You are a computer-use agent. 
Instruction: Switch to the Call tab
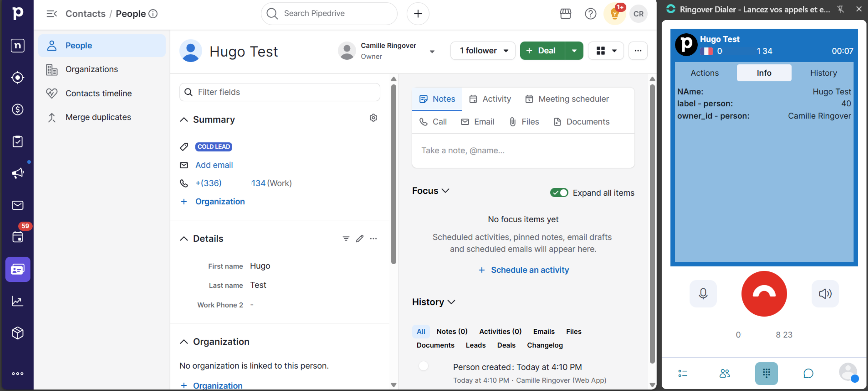(x=433, y=121)
